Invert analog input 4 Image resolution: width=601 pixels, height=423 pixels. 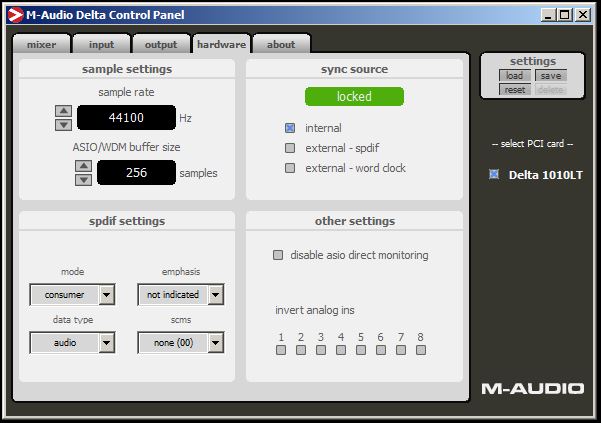[341, 350]
